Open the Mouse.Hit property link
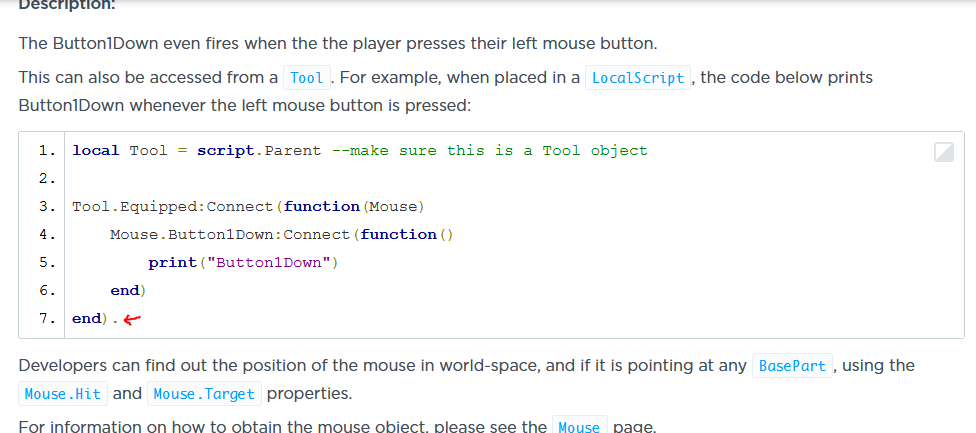This screenshot has width=976, height=433. click(x=62, y=394)
